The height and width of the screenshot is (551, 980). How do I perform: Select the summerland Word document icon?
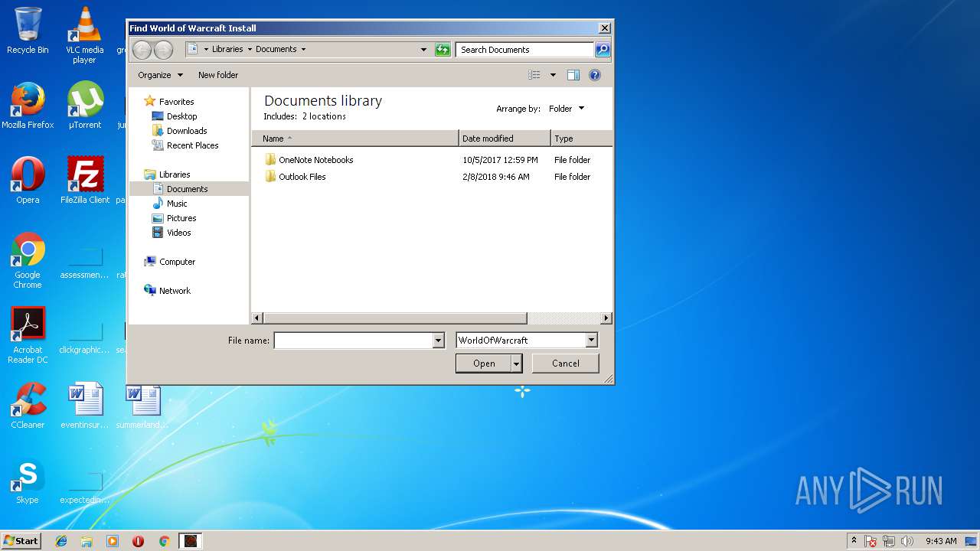[142, 406]
